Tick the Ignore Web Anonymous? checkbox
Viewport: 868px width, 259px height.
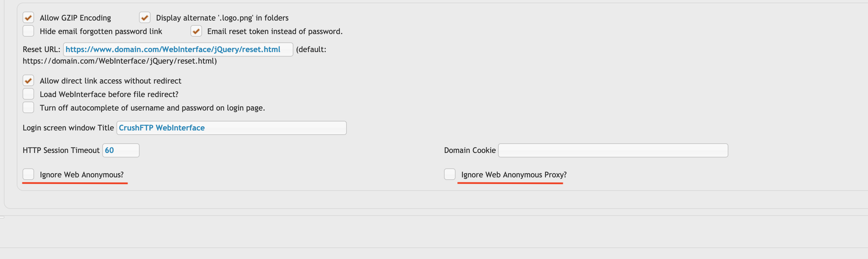pyautogui.click(x=28, y=174)
